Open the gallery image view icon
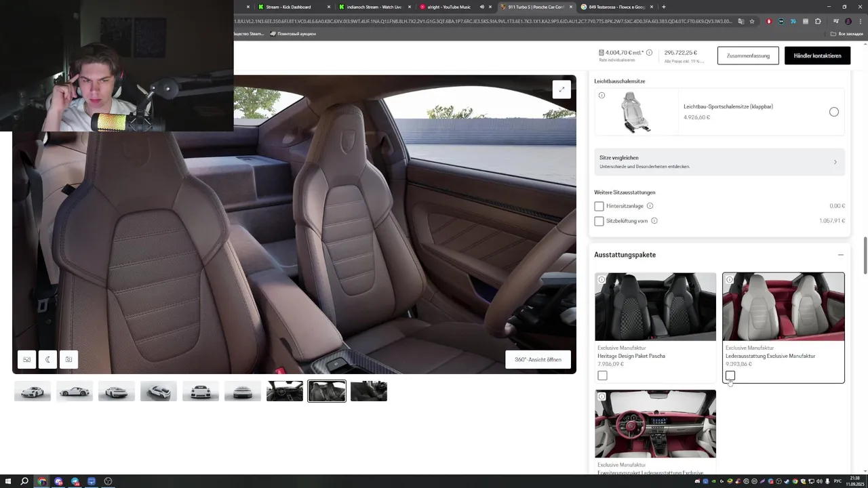868x488 pixels. click(26, 360)
